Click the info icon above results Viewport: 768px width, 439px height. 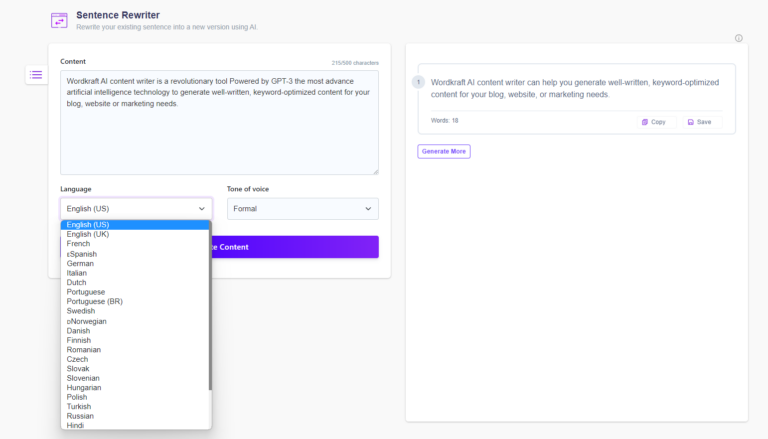[x=738, y=38]
